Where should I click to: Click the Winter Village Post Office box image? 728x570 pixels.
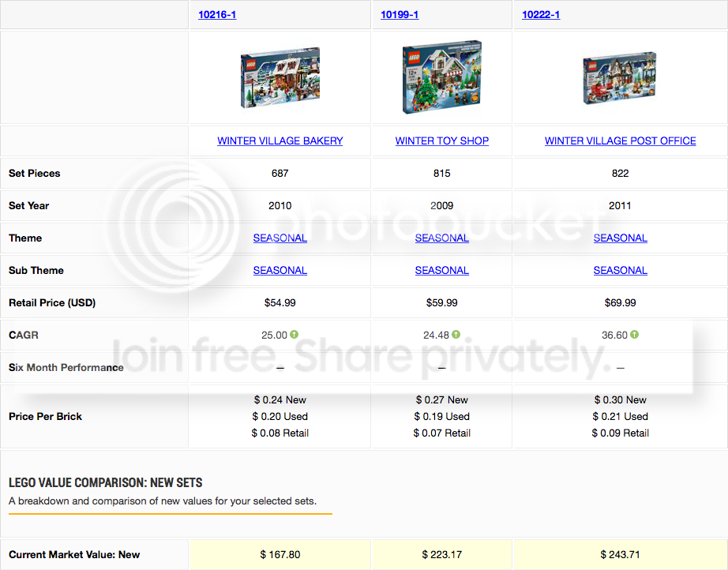pos(620,78)
